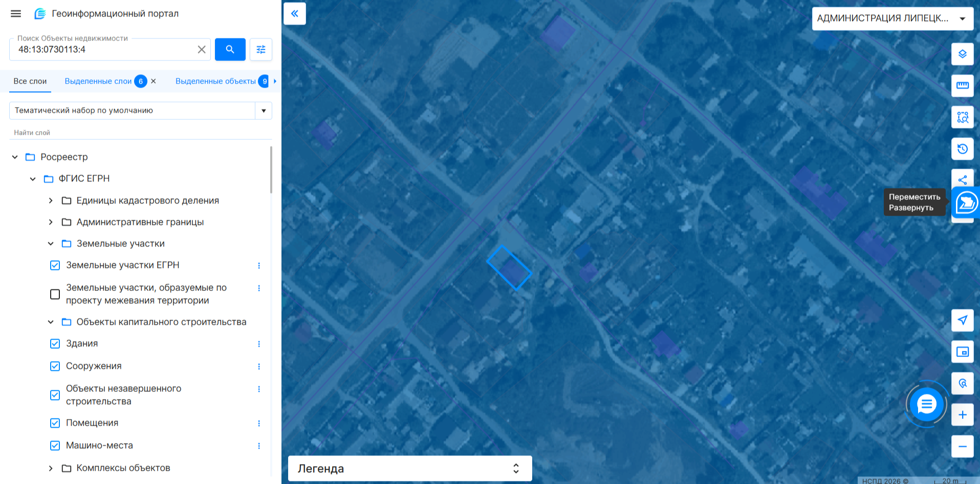Open the chat assistant bubble

coord(926,405)
